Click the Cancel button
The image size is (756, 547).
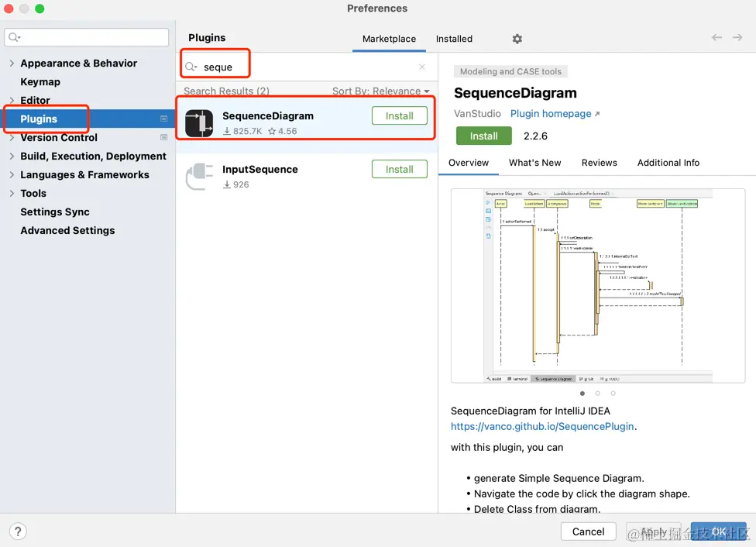point(588,532)
